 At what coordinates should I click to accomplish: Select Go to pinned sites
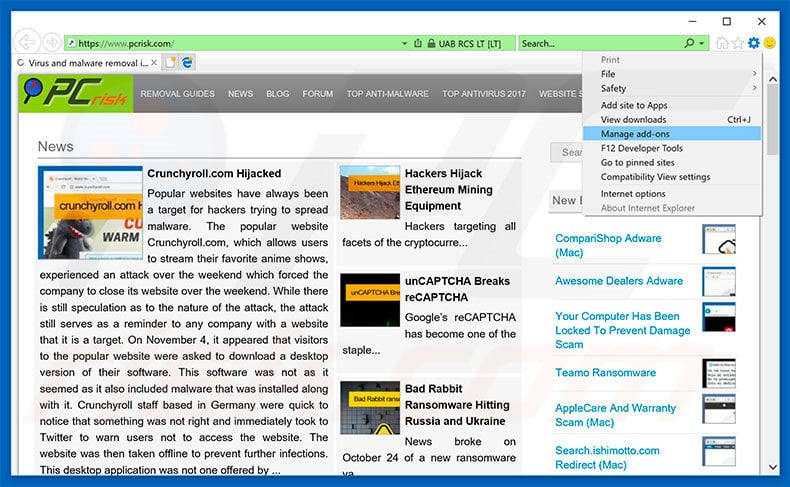tap(672, 162)
